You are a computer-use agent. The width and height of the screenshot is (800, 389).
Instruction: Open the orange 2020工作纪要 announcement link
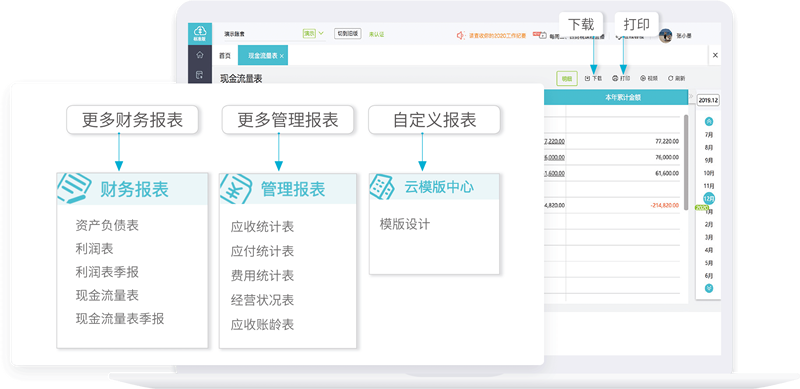pyautogui.click(x=497, y=36)
